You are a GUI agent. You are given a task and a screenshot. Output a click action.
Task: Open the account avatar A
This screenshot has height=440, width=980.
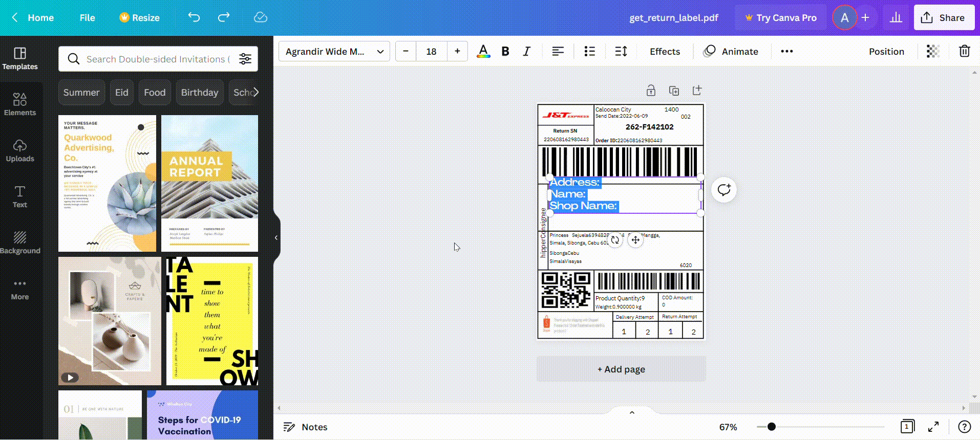click(x=845, y=17)
